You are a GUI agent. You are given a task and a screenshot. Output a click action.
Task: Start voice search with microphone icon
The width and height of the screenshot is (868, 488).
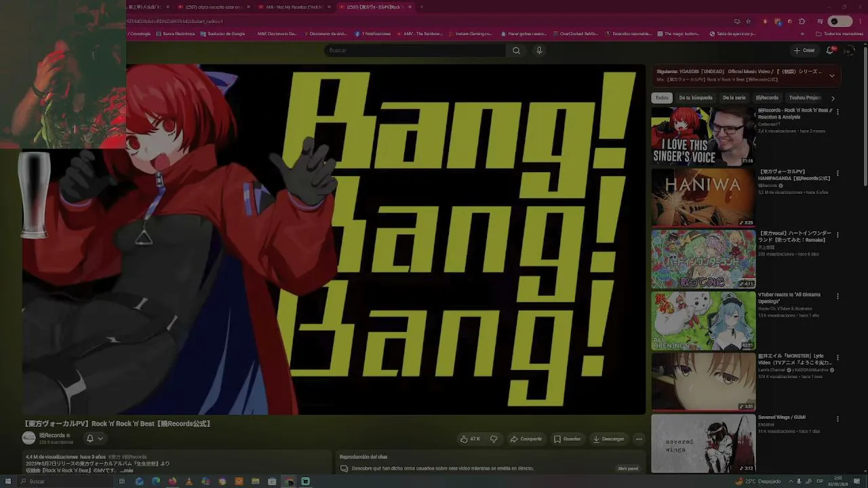tap(539, 50)
